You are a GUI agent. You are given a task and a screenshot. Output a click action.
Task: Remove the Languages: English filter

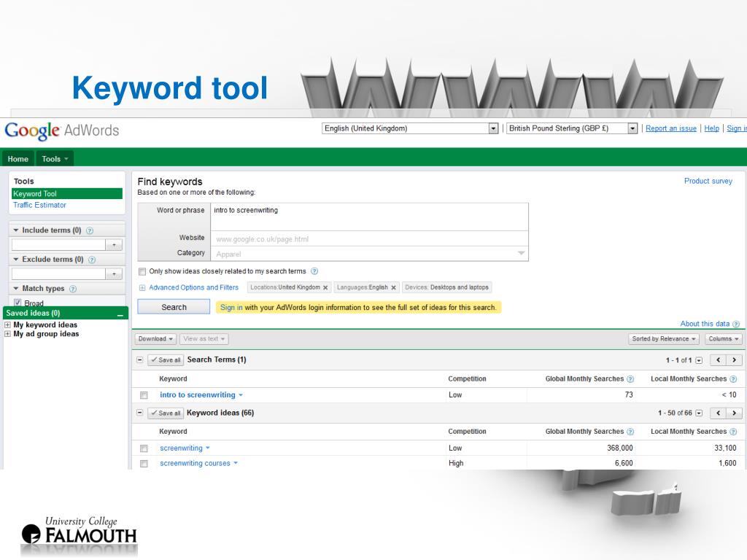393,287
